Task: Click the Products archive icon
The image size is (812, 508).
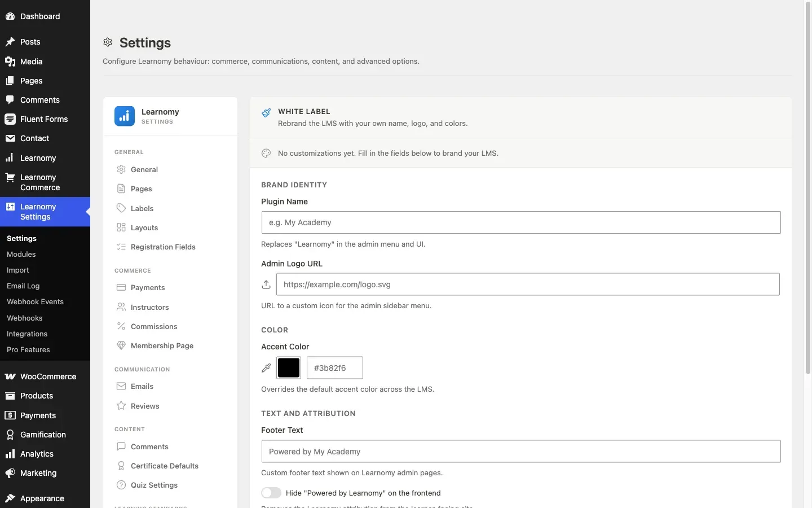Action: click(x=10, y=396)
